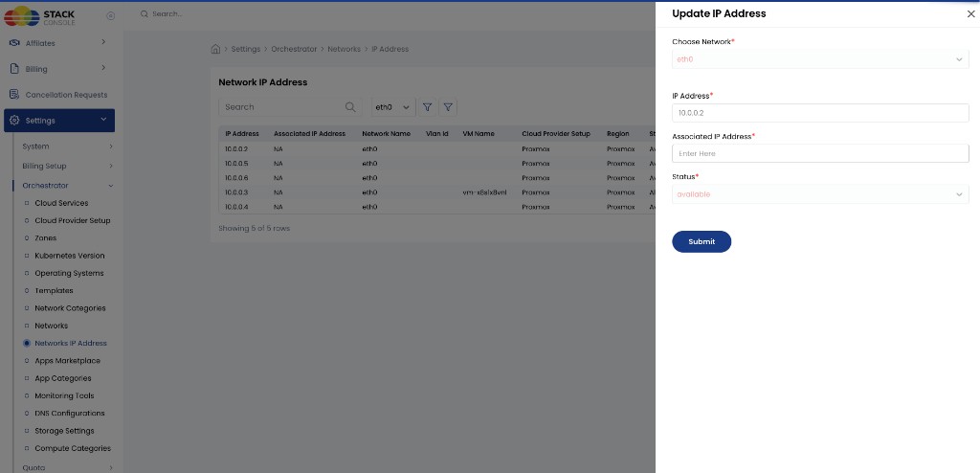The width and height of the screenshot is (980, 473).
Task: Open Kubernetes Version menu item
Action: point(69,256)
